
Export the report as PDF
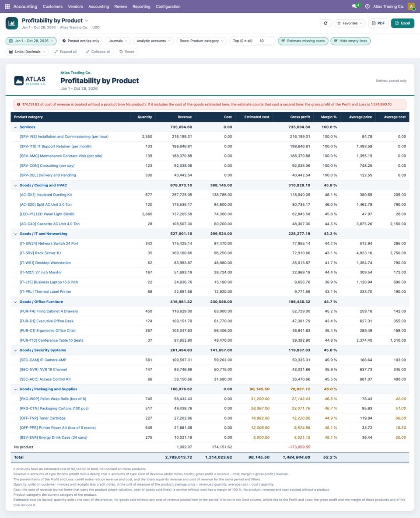[x=378, y=23]
